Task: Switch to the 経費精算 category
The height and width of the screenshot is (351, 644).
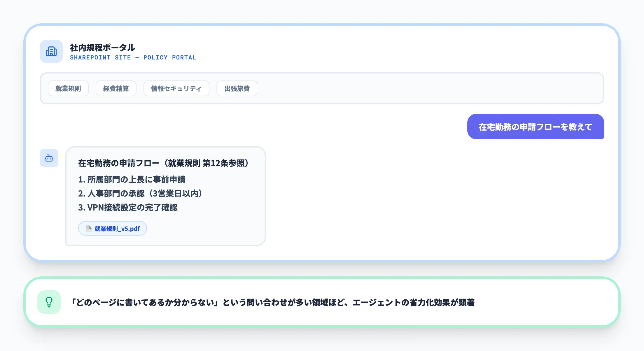Action: pos(116,88)
